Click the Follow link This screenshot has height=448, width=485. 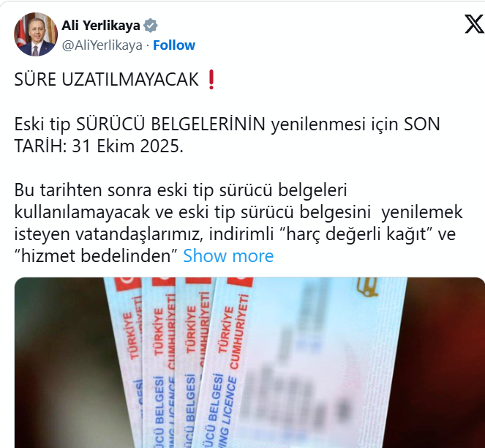(174, 45)
